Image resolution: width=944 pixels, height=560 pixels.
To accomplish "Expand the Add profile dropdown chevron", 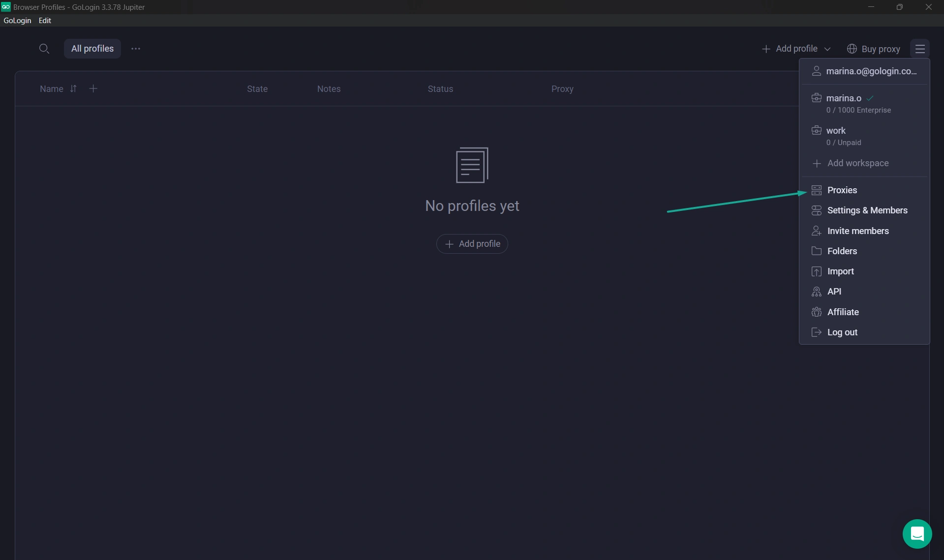I will [827, 49].
